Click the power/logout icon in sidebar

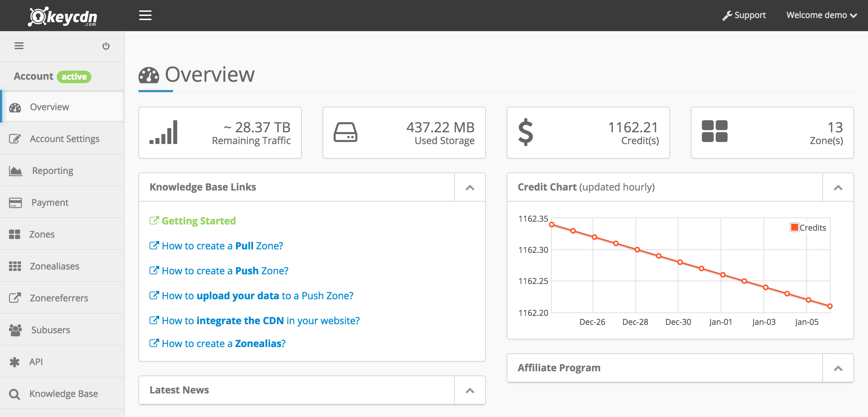106,45
